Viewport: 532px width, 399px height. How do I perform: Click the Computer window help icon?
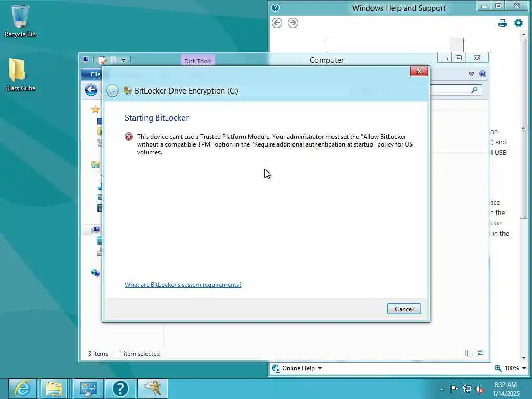tap(483, 74)
